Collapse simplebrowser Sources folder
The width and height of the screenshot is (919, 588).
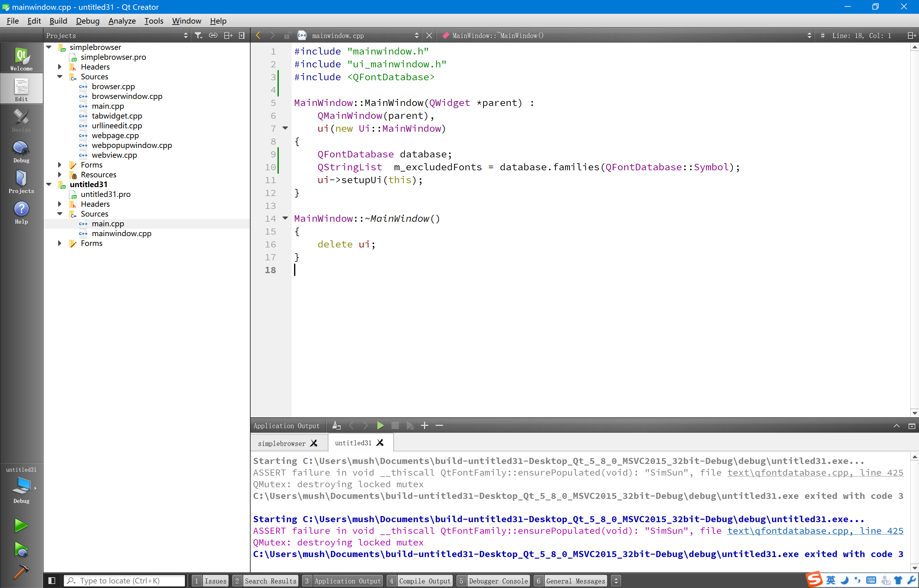59,76
